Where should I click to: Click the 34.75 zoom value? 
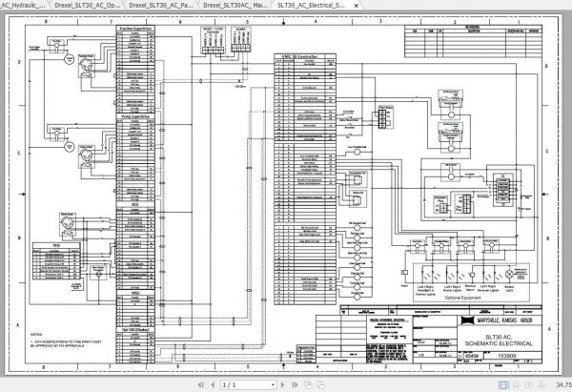point(564,384)
